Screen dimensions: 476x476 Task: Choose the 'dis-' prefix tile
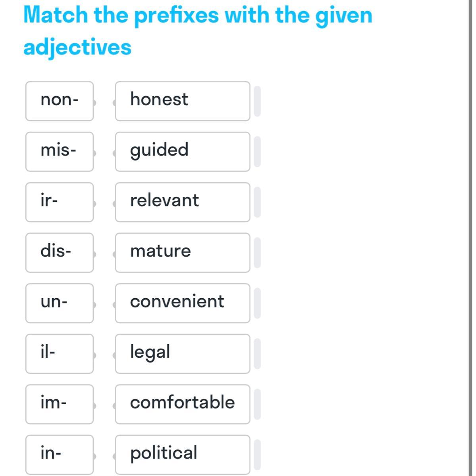[60, 252]
